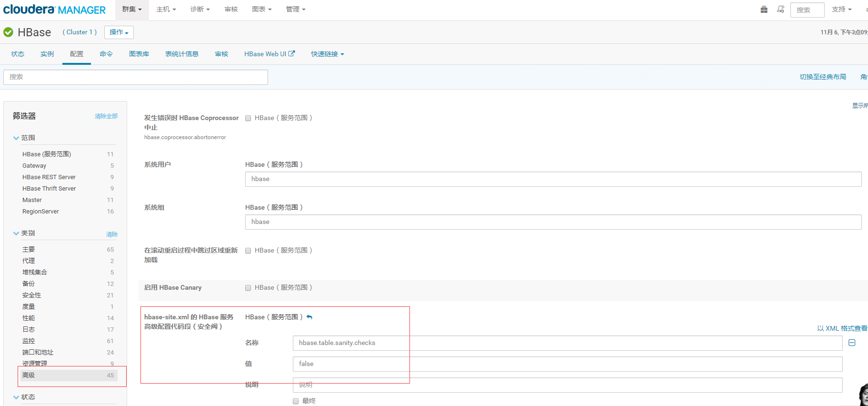
Task: Click 清除全部 to clear all filters
Action: coord(106,116)
